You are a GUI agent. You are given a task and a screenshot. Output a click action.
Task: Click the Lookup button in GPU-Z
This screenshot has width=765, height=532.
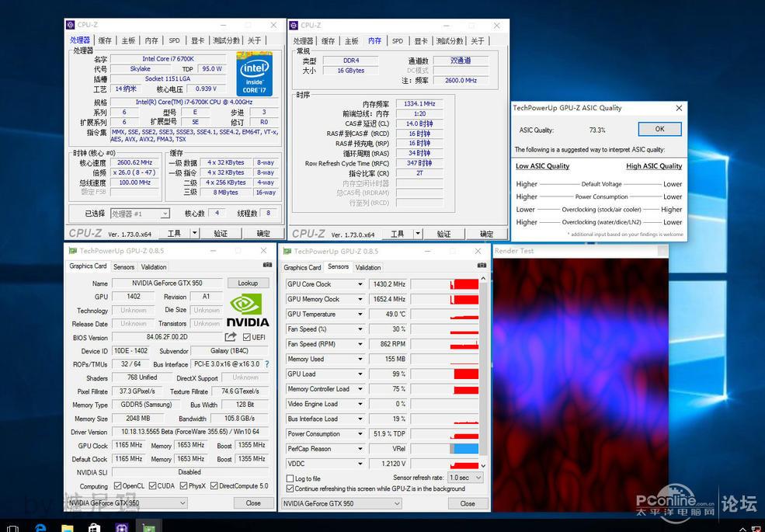[x=249, y=283]
